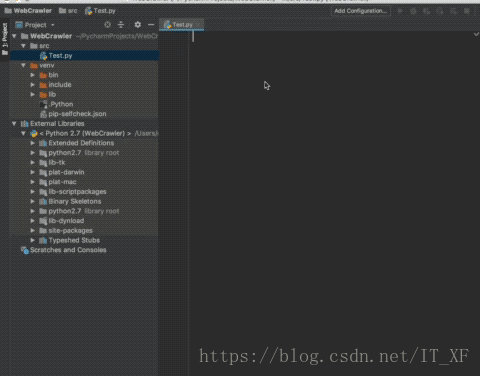Click the pip-selfcheck.json file icon
The height and width of the screenshot is (376, 480).
coord(43,114)
